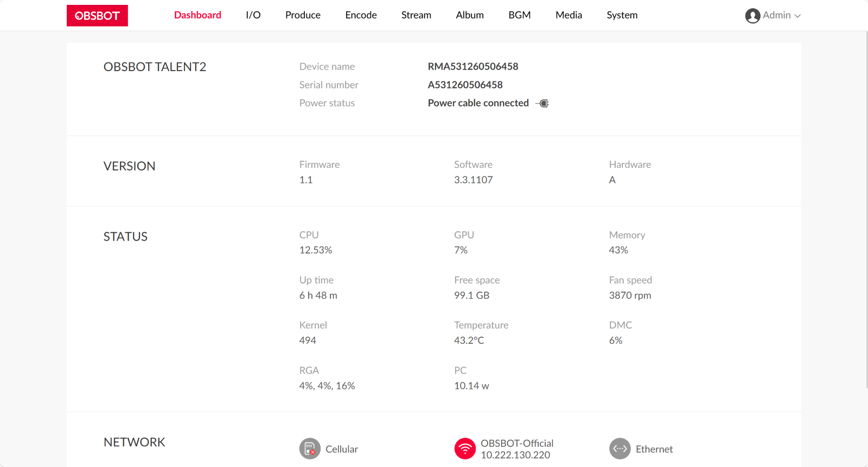
Task: Click the Power cable connected status
Action: [x=478, y=103]
